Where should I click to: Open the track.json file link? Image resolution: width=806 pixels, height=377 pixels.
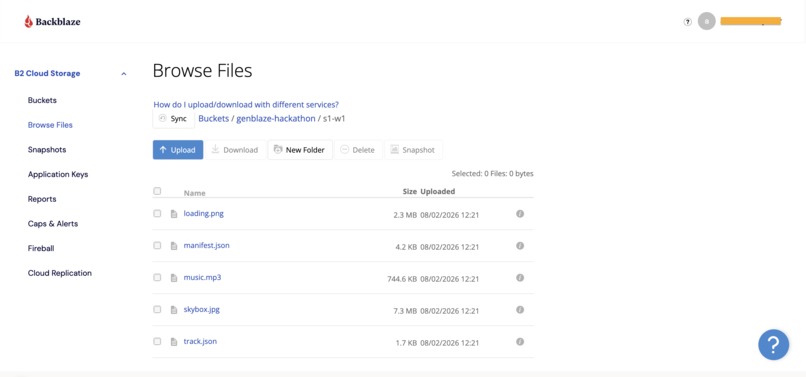pos(200,341)
